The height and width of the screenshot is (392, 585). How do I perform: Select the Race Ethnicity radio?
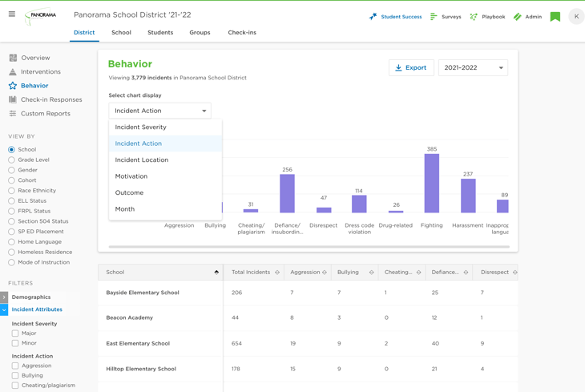tap(11, 191)
